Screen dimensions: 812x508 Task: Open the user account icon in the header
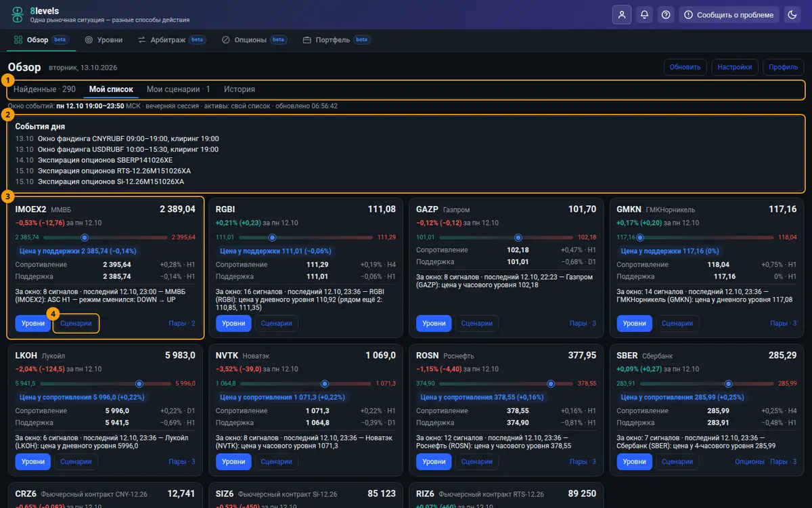coord(621,15)
